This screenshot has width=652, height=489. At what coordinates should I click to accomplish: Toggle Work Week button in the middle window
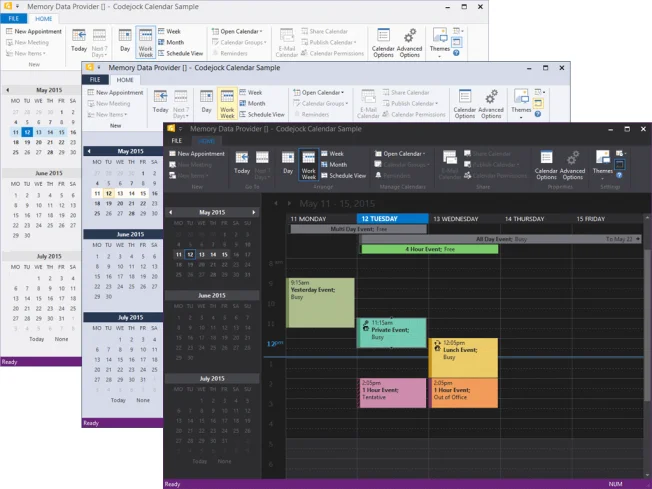[x=227, y=103]
